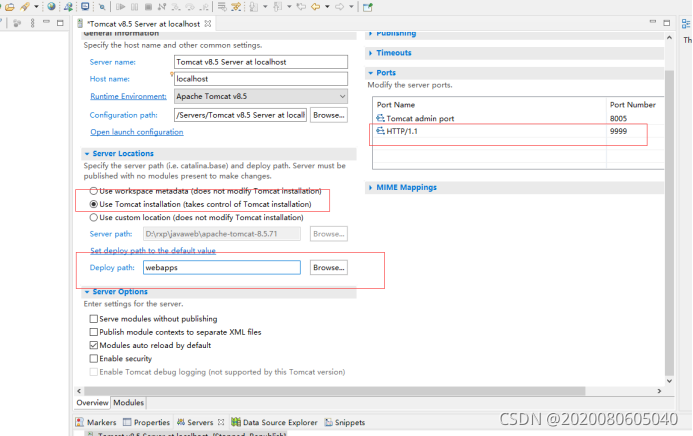Expand the MIME Mappings section
693x436 pixels.
click(x=370, y=188)
